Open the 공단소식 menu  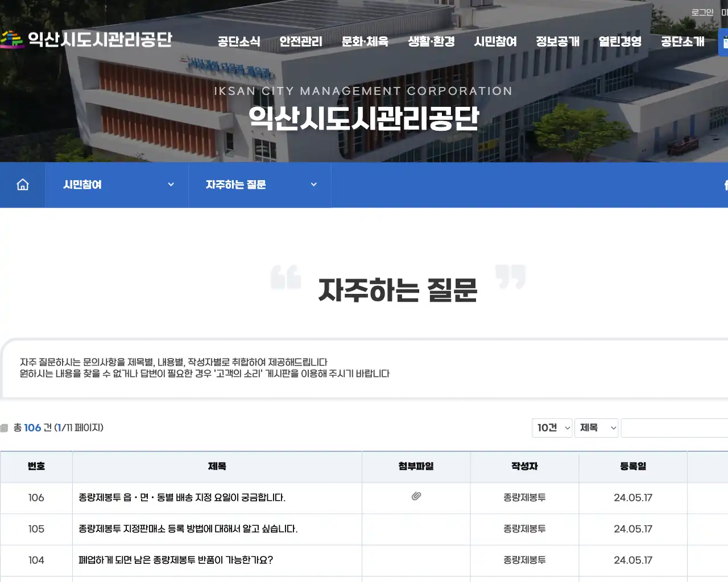(238, 41)
